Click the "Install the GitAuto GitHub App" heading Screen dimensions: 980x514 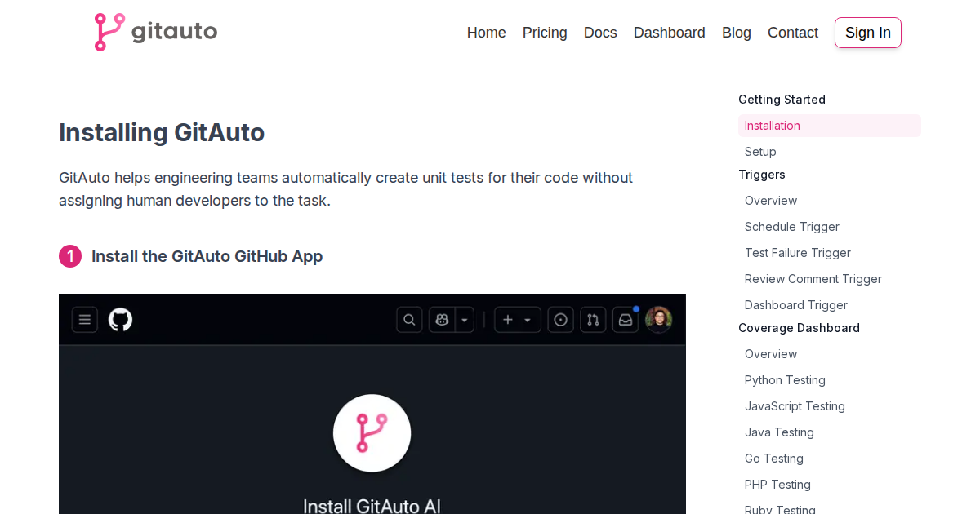pyautogui.click(x=207, y=256)
